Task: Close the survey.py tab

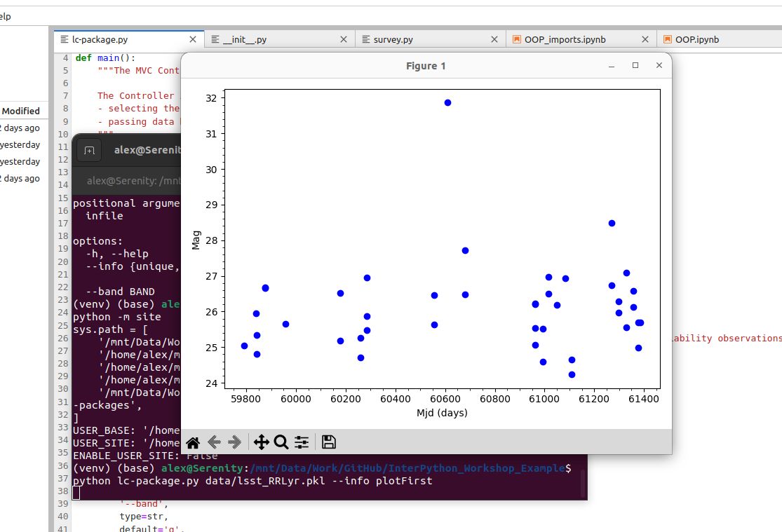Action: pos(494,39)
